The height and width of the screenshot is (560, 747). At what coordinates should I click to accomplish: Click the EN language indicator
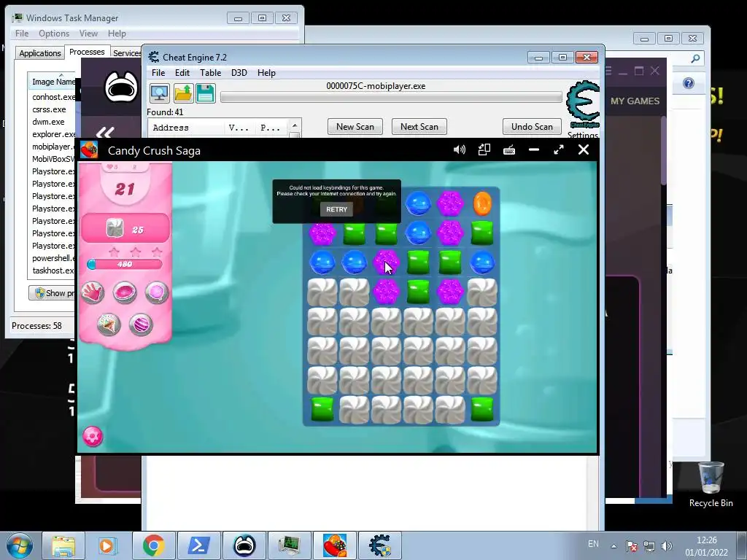[x=593, y=544]
